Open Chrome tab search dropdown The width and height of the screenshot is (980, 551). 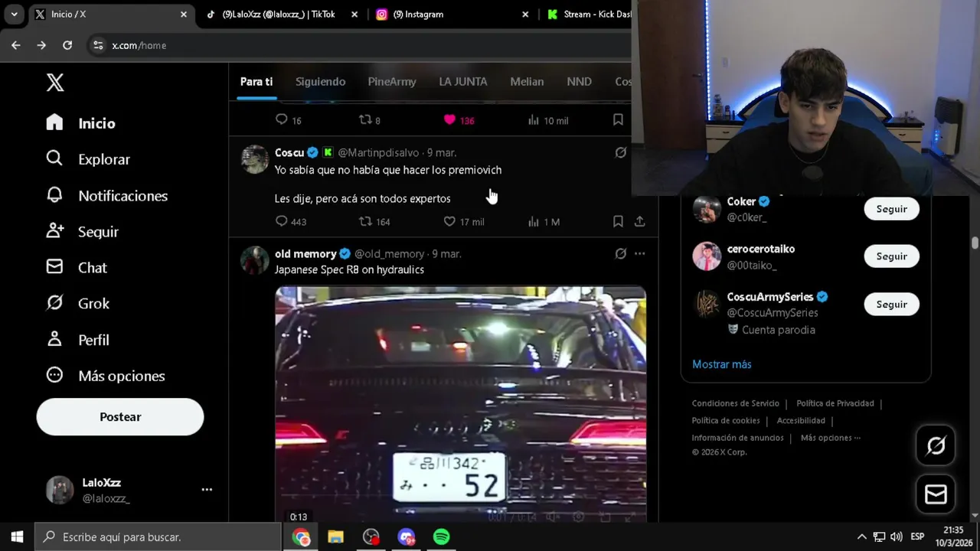pos(14,15)
